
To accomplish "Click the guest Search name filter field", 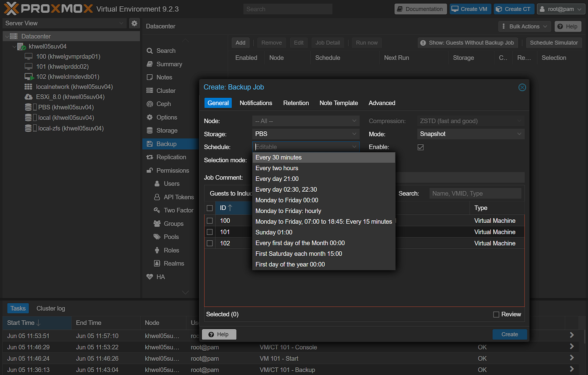I will (475, 193).
